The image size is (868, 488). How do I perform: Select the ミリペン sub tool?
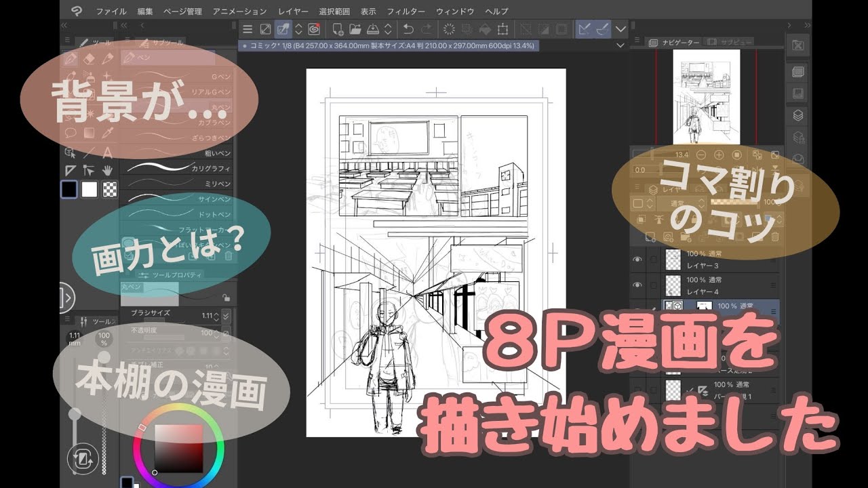click(x=178, y=184)
